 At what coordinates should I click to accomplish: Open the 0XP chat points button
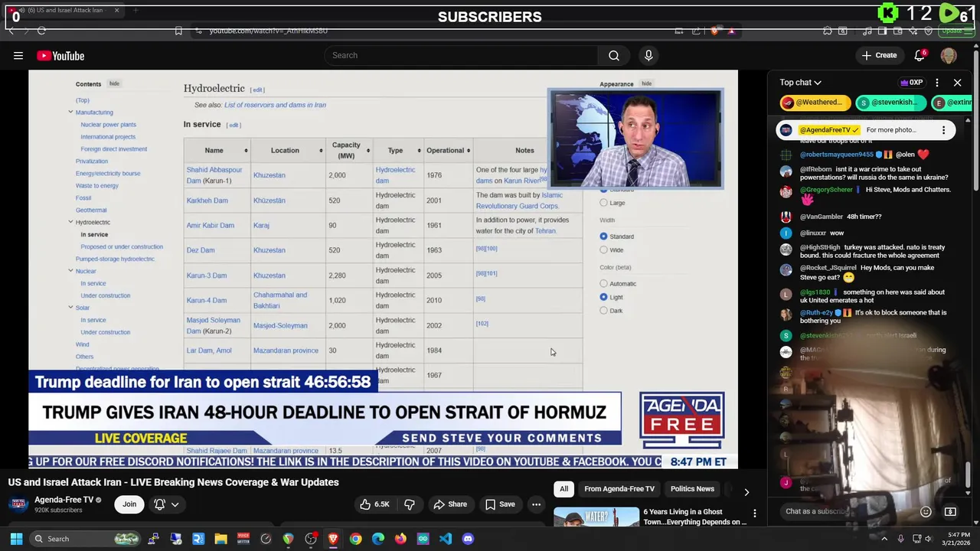(x=911, y=83)
